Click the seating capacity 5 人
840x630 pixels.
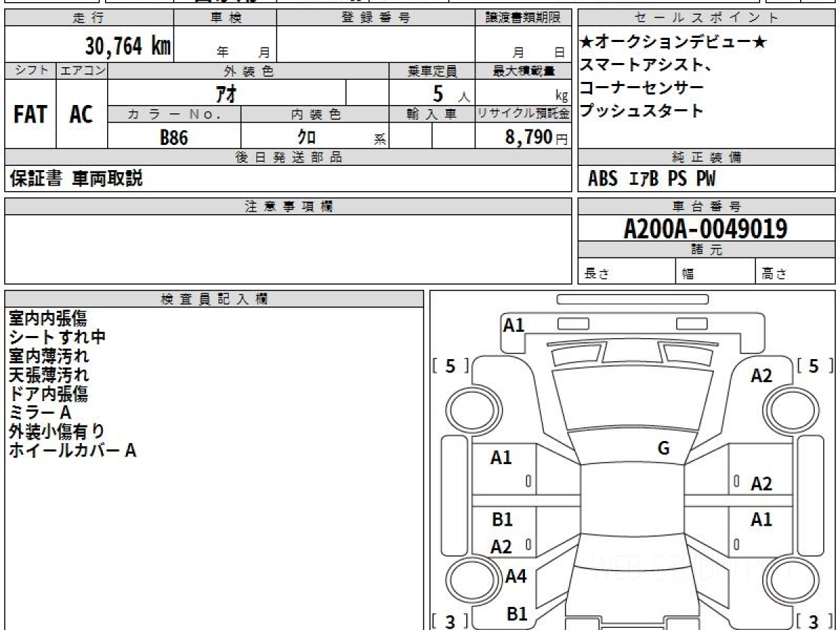tap(451, 93)
